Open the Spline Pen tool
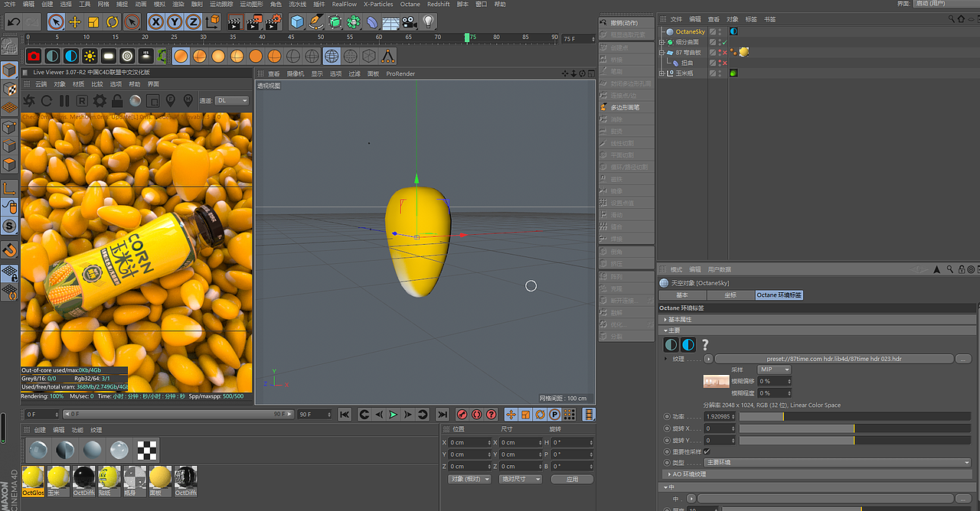 coord(316,21)
